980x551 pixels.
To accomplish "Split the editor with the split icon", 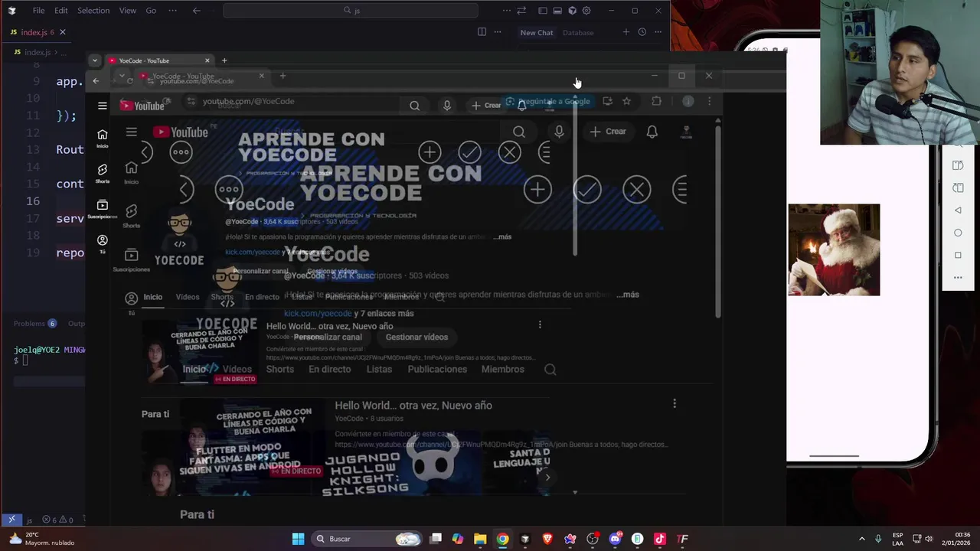I will [x=482, y=32].
